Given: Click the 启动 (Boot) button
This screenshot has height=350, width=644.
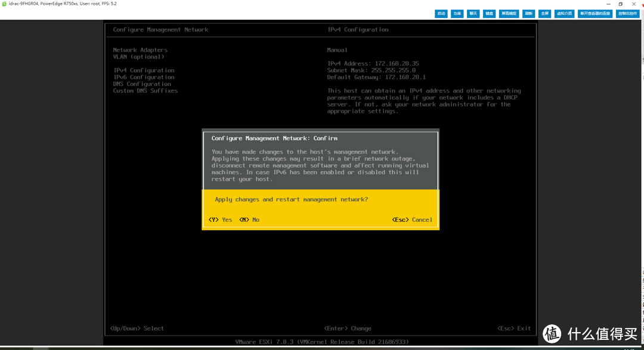Looking at the screenshot, I should [x=441, y=14].
